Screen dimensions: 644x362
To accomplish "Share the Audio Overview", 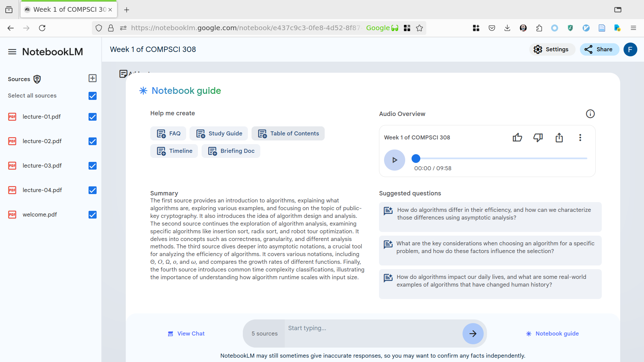I will point(559,137).
